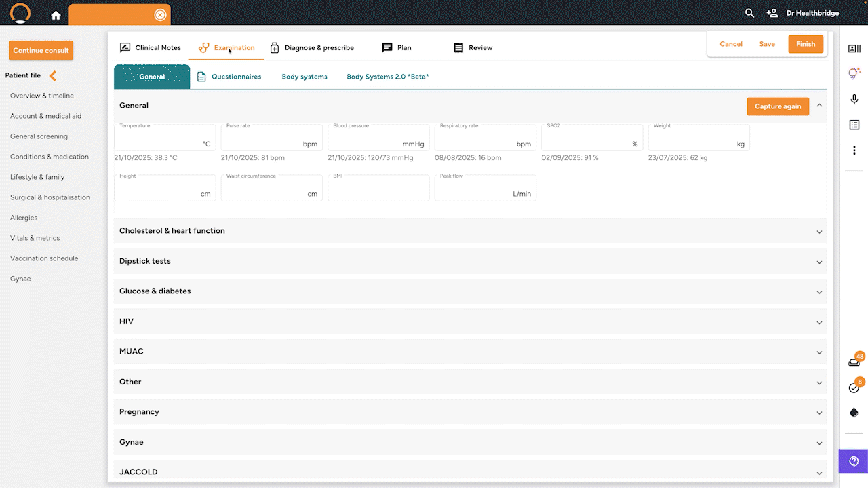Click the inbox icon with 48 badge
Image resolution: width=868 pixels, height=488 pixels.
tap(854, 362)
